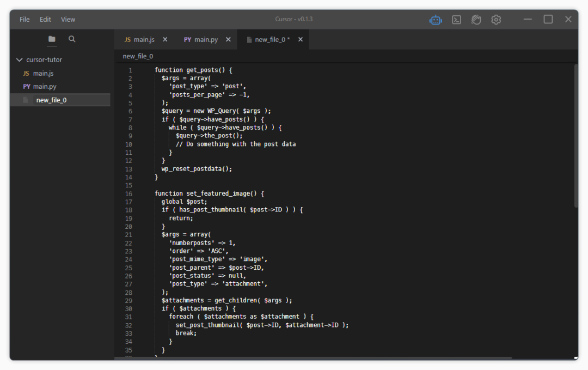Select main.js in the file tree

[43, 74]
